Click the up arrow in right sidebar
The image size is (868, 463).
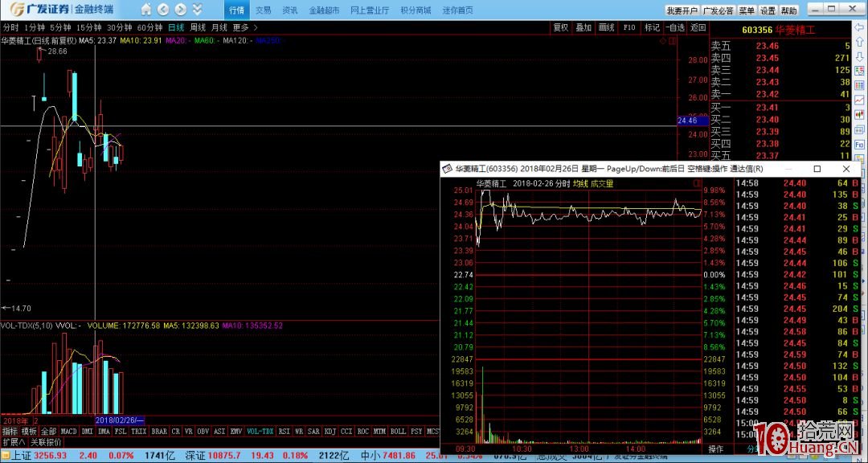click(859, 42)
